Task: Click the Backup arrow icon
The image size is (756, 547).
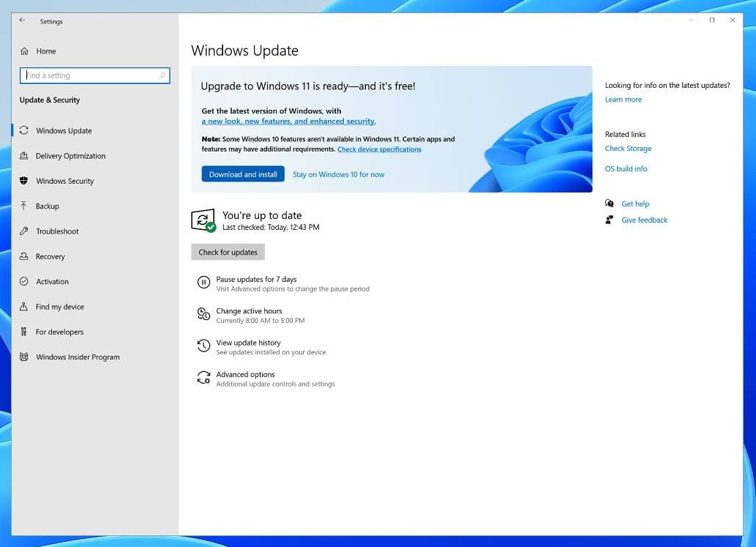Action: pos(23,206)
